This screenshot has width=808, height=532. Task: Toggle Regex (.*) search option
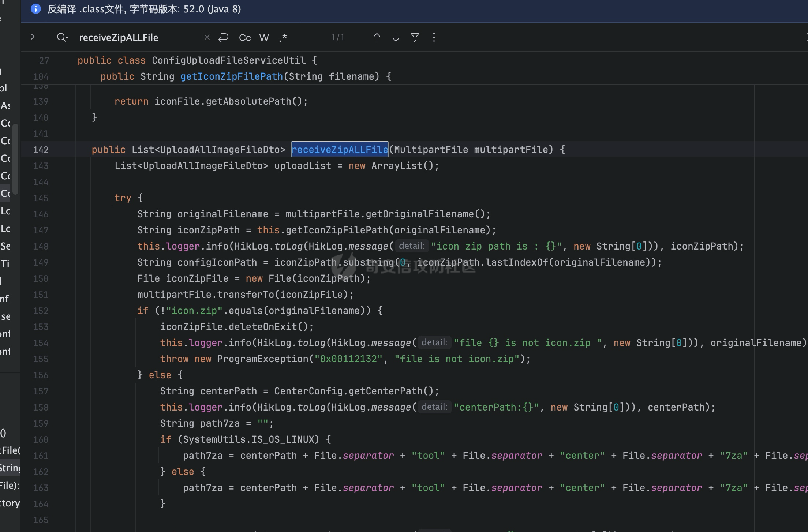(283, 37)
